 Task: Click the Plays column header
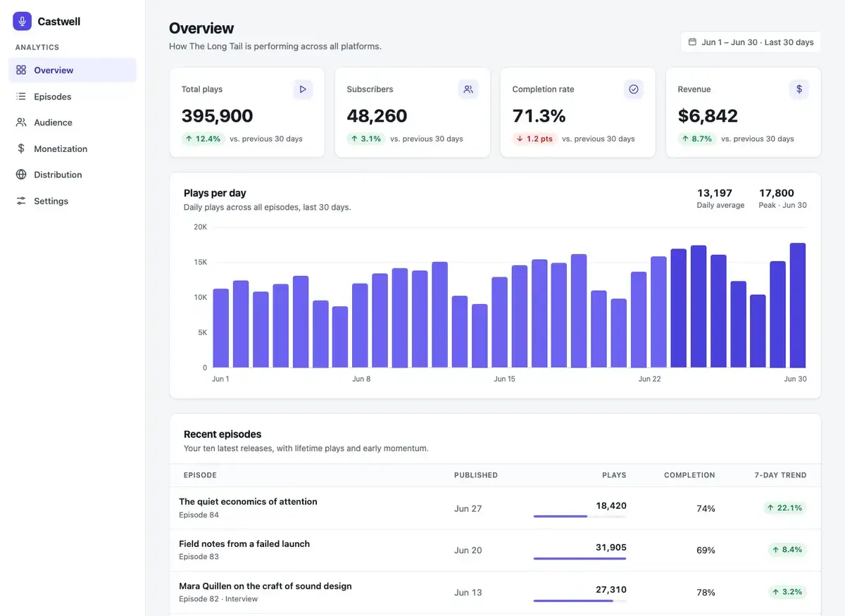click(x=614, y=475)
